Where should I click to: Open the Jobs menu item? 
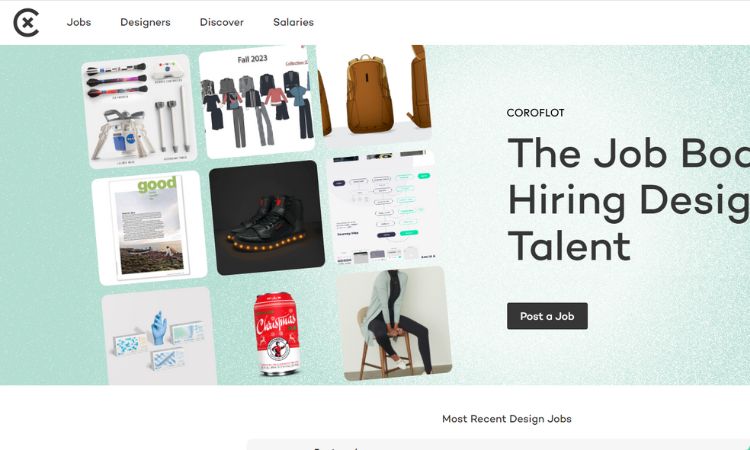tap(79, 22)
